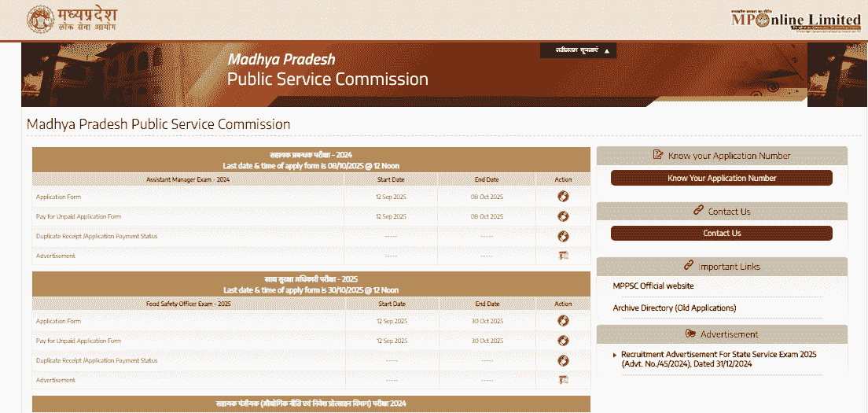The height and width of the screenshot is (413, 868).
Task: Expand the latest notifications dropdown in banner
Action: click(x=578, y=50)
